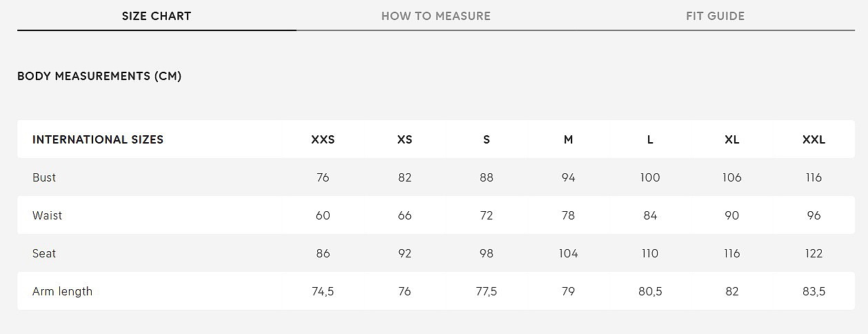The image size is (868, 334).
Task: Select the Bust row label
Action: point(44,177)
